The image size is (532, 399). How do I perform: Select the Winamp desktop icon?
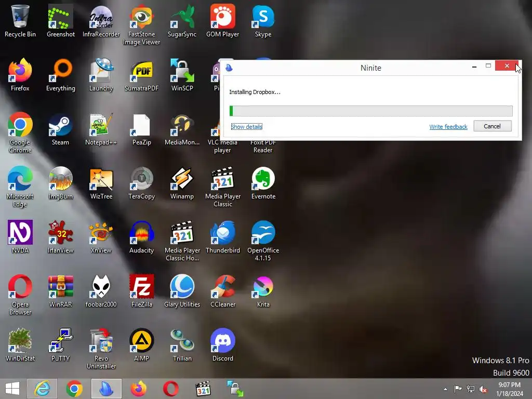pos(182,183)
